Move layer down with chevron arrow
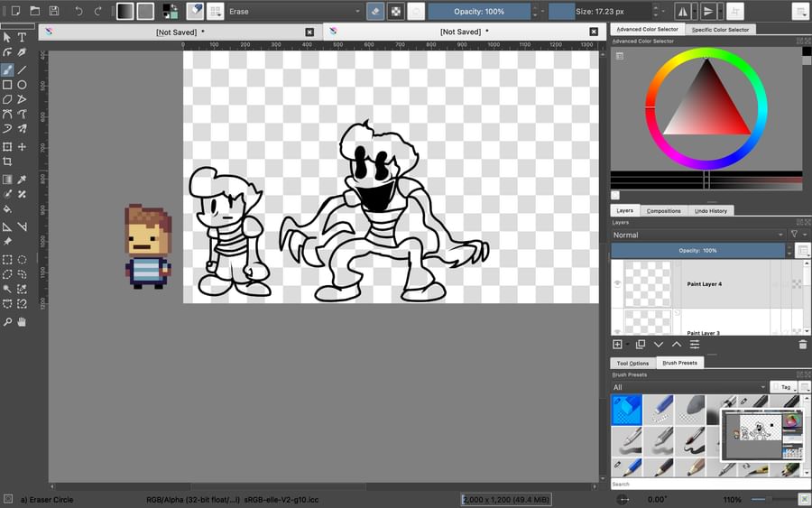 click(x=659, y=345)
